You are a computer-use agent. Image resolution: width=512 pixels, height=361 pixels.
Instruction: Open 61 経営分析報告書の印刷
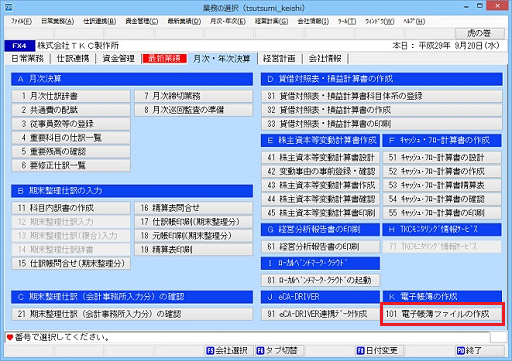coord(321,247)
